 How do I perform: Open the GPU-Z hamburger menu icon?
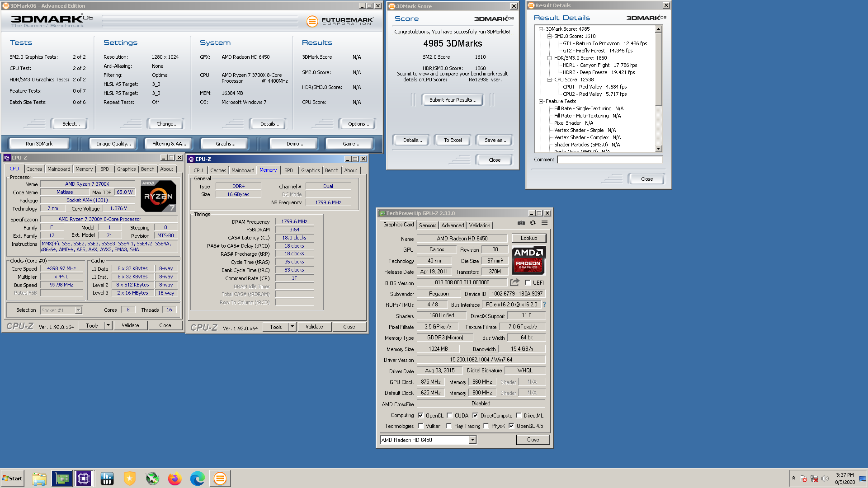pyautogui.click(x=545, y=223)
